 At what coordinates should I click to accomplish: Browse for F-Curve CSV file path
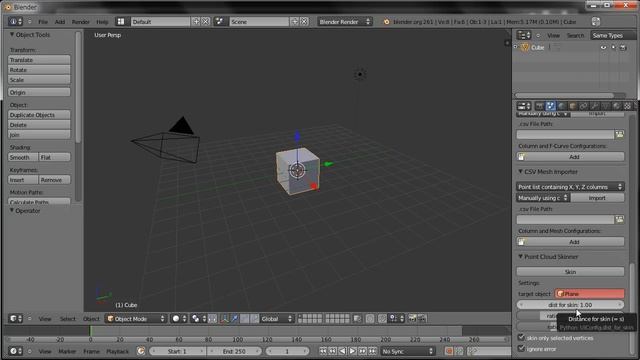point(620,134)
